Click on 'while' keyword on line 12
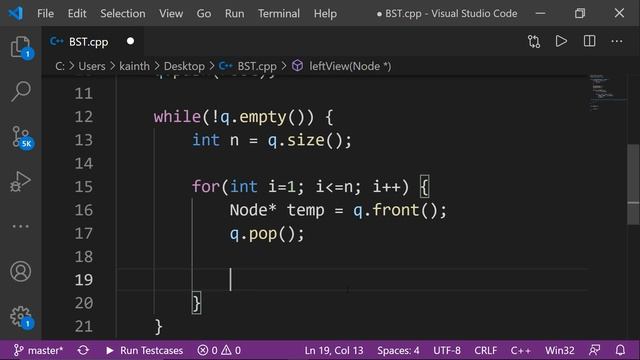 click(x=177, y=117)
